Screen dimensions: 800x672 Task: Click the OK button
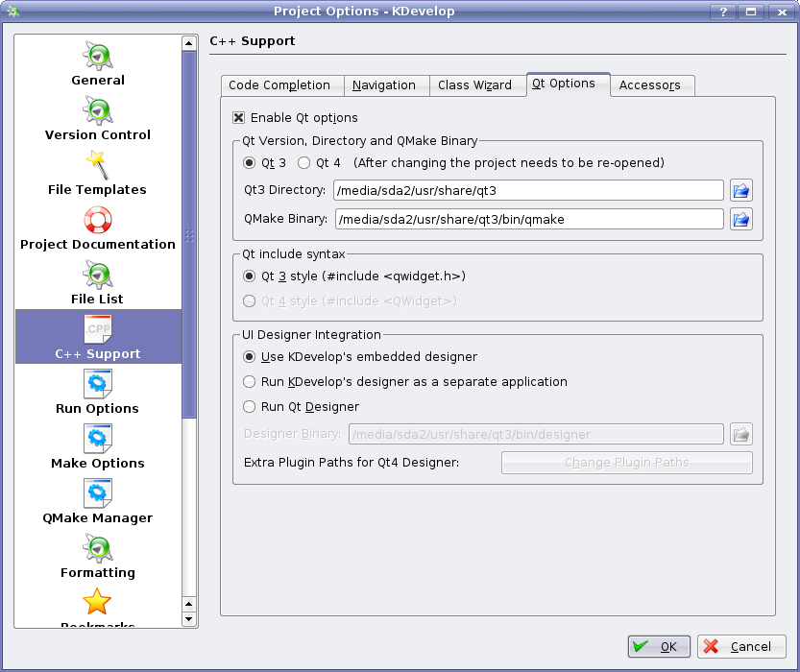pyautogui.click(x=659, y=647)
